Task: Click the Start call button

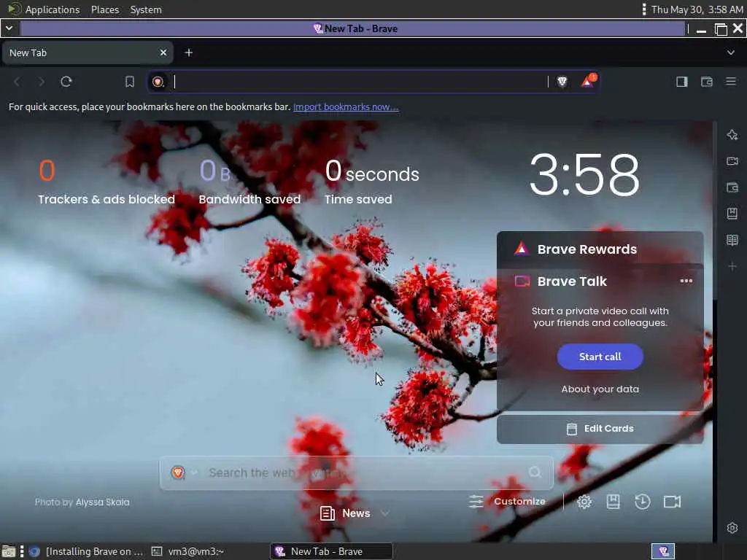Action: pos(600,357)
